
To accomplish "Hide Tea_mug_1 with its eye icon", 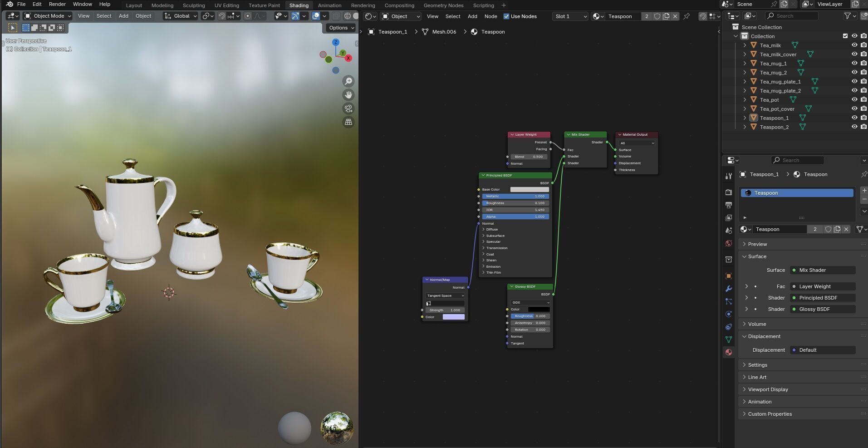I will coord(854,64).
